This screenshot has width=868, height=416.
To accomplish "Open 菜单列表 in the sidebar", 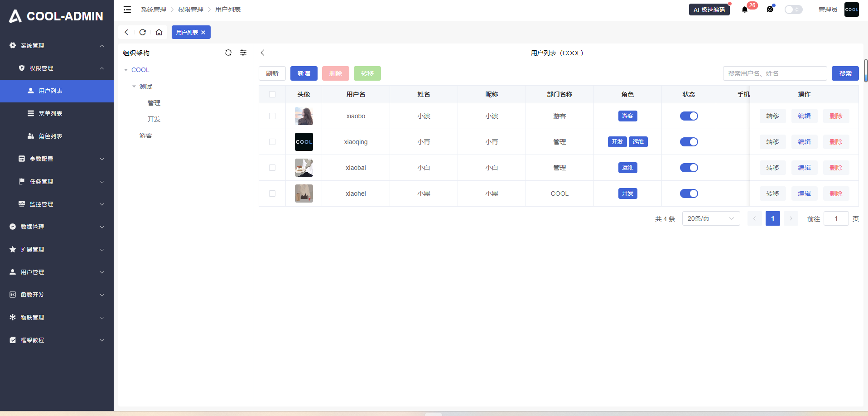I will point(57,114).
